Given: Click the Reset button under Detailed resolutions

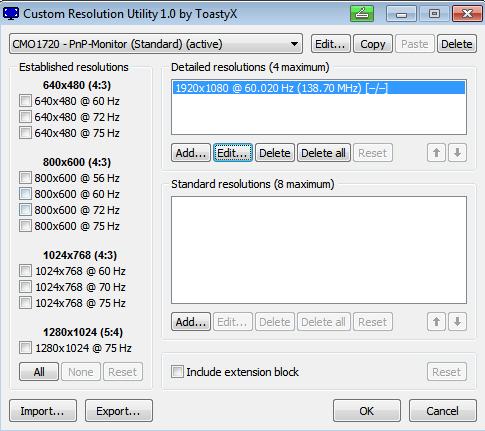Looking at the screenshot, I should [373, 153].
